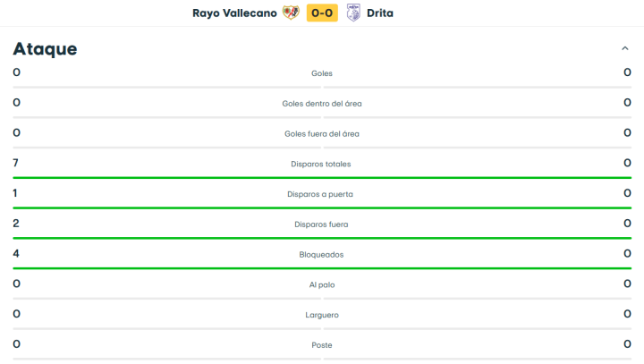Image resolution: width=644 pixels, height=364 pixels.
Task: Open the Drita team name link
Action: 380,13
